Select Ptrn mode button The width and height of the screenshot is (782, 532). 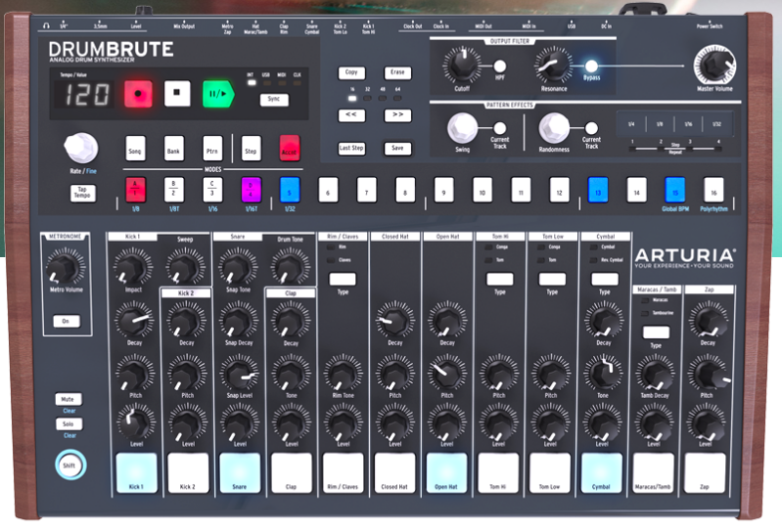(212, 149)
